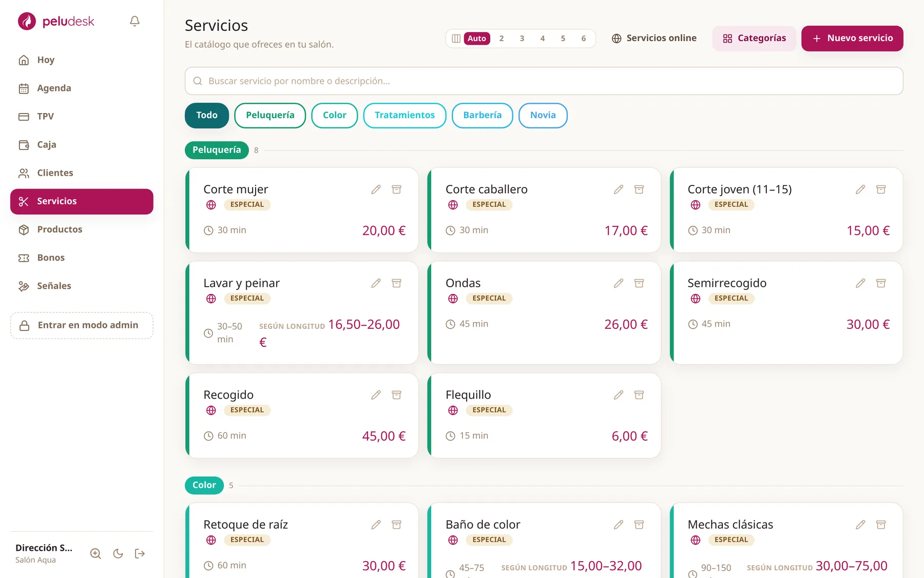This screenshot has height=578, width=924.
Task: Set column layout to Auto
Action: 477,39
